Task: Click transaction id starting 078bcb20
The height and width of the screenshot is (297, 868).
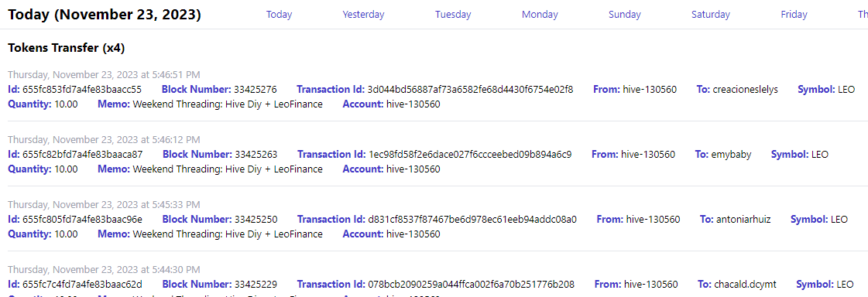Action: (x=471, y=285)
